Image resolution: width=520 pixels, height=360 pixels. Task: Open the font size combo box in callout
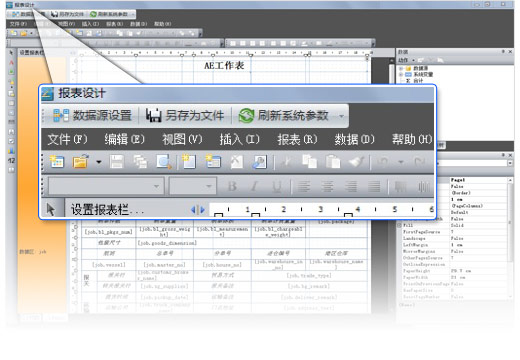(193, 186)
